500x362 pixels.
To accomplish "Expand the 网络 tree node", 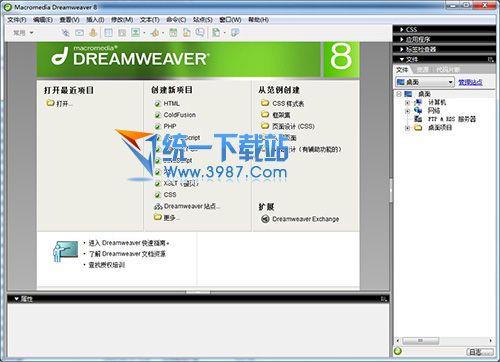I will [407, 111].
